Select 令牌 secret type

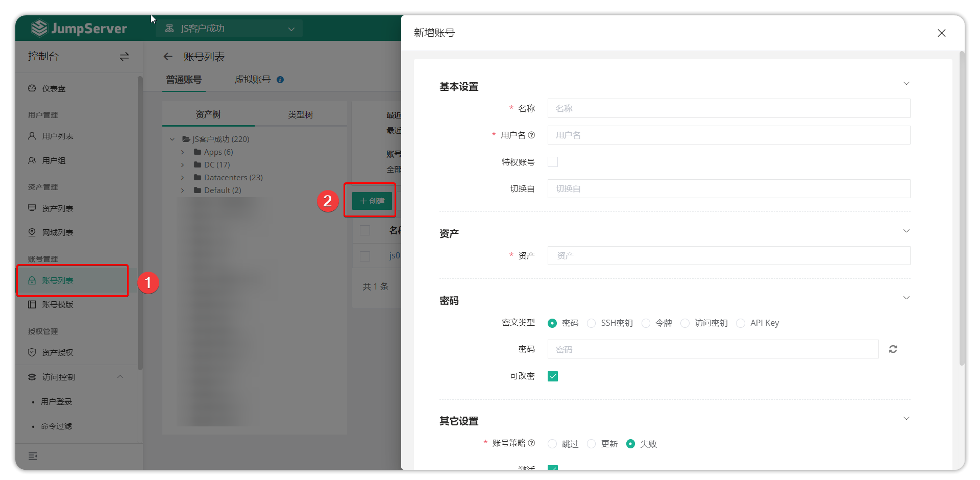(x=646, y=323)
